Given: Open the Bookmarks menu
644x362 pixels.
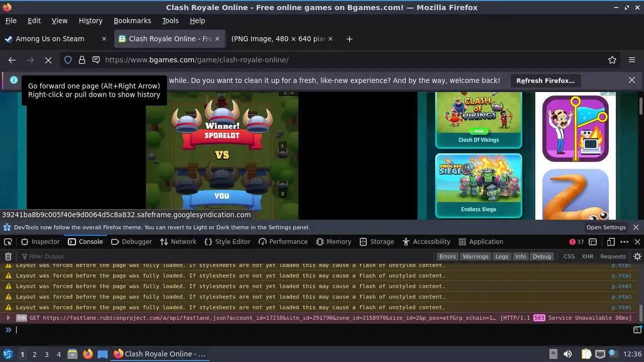Looking at the screenshot, I should pos(132,21).
